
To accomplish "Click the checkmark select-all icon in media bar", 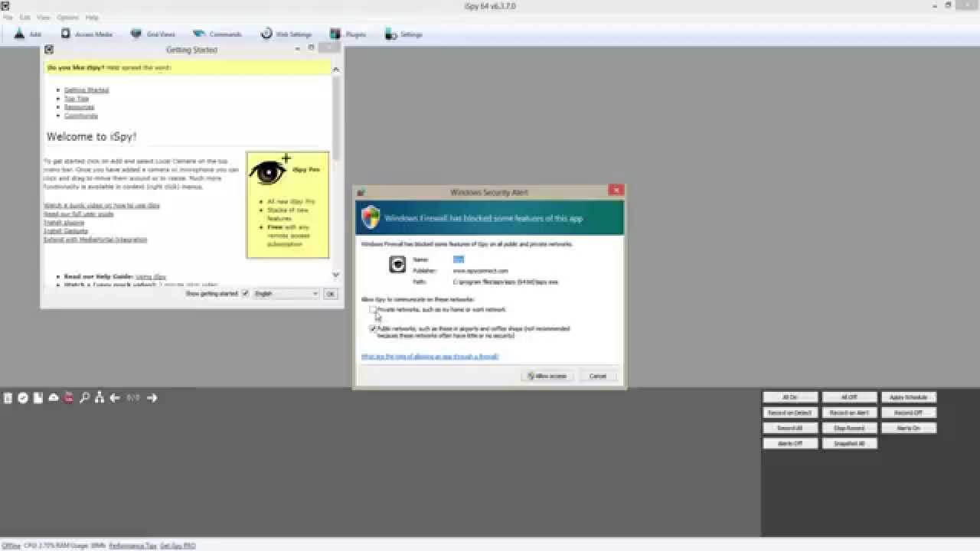I will (x=23, y=398).
